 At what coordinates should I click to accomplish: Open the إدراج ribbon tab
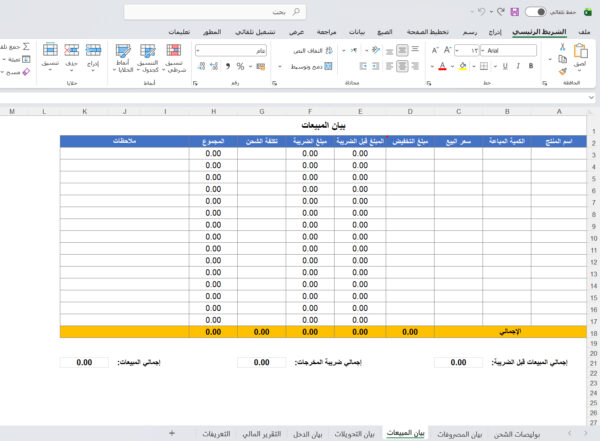click(495, 32)
